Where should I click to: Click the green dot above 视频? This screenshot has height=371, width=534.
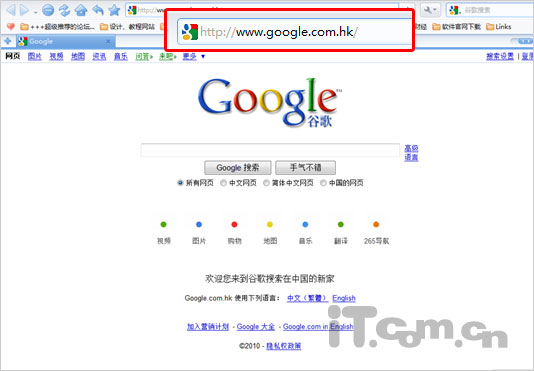click(x=163, y=224)
